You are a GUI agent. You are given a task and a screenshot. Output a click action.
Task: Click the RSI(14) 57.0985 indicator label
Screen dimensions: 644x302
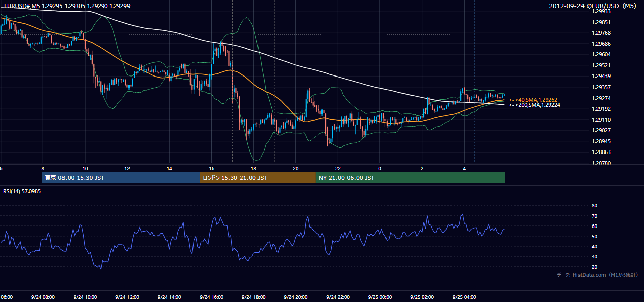(22, 191)
